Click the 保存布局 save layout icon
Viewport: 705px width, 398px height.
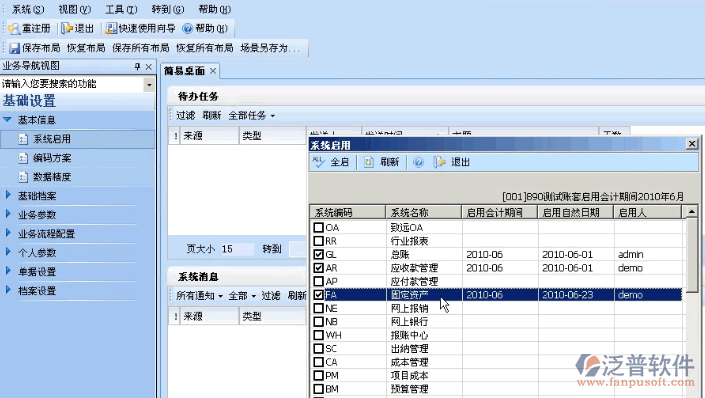(15, 48)
